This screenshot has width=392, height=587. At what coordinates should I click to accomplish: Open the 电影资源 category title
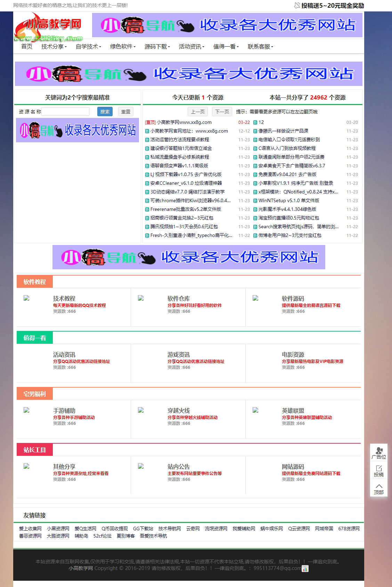click(293, 354)
